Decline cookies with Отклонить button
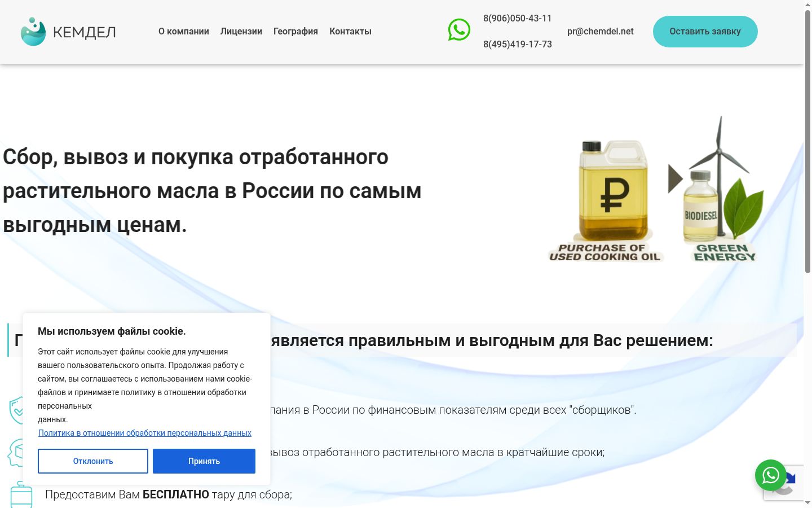The image size is (812, 508). (x=93, y=461)
